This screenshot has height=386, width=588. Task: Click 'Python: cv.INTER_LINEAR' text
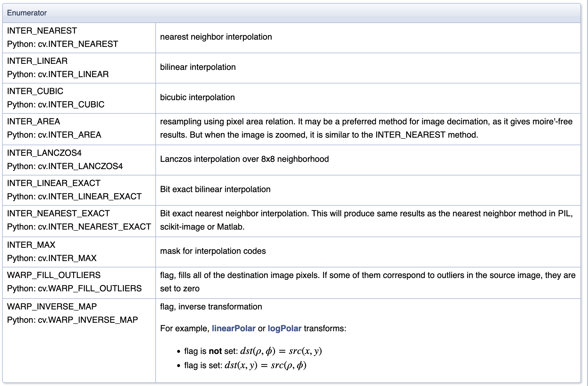[58, 74]
